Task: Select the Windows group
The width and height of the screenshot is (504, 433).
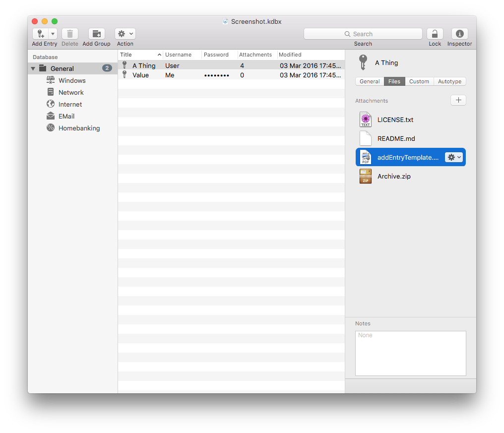Action: click(72, 80)
